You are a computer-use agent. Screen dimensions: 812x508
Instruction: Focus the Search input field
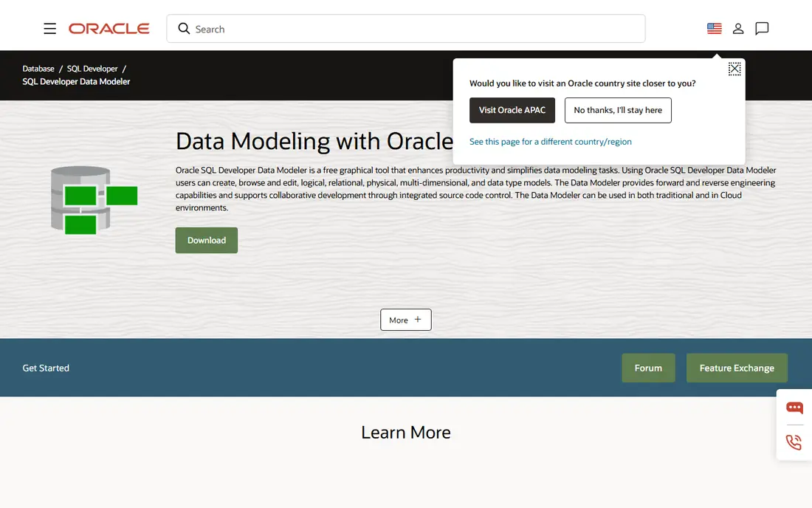[405, 29]
